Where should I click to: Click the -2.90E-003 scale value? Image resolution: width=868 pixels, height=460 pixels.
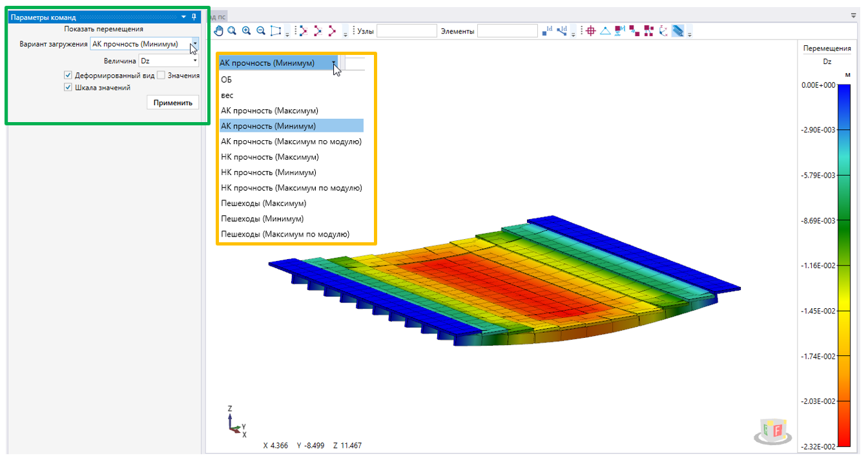818,130
